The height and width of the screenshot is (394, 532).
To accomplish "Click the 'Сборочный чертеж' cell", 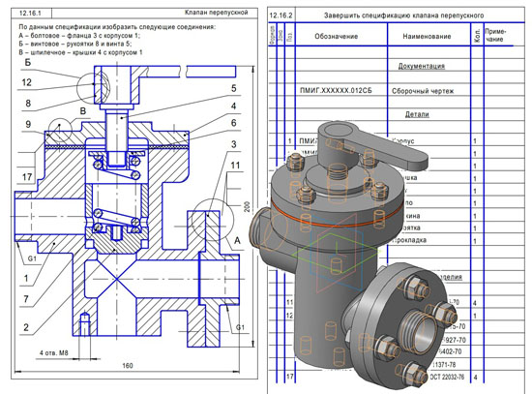I will 423,91.
